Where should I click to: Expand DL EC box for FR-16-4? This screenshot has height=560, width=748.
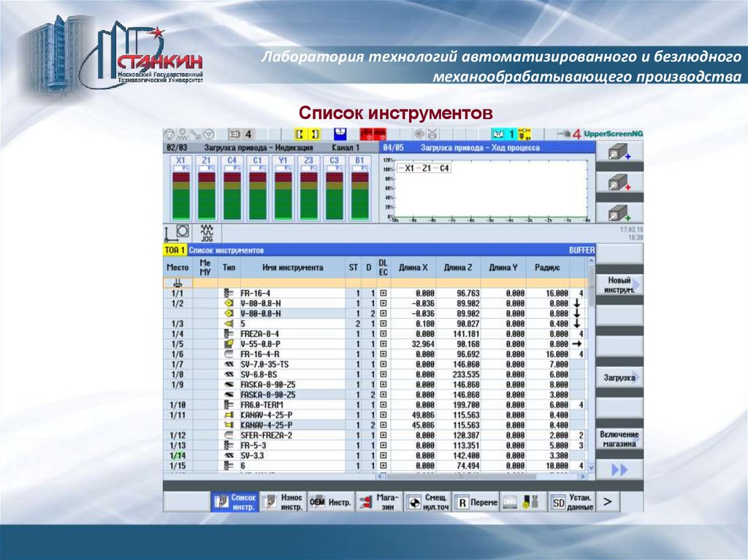click(383, 294)
